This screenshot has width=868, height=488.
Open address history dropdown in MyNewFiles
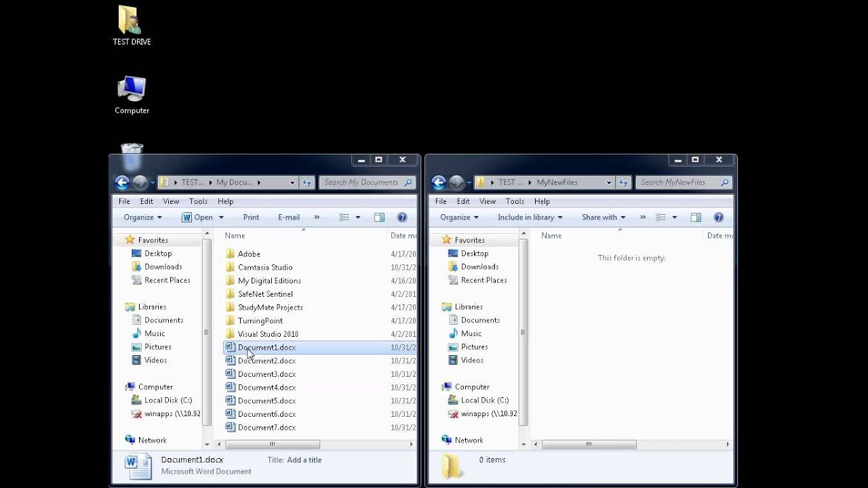(x=609, y=182)
